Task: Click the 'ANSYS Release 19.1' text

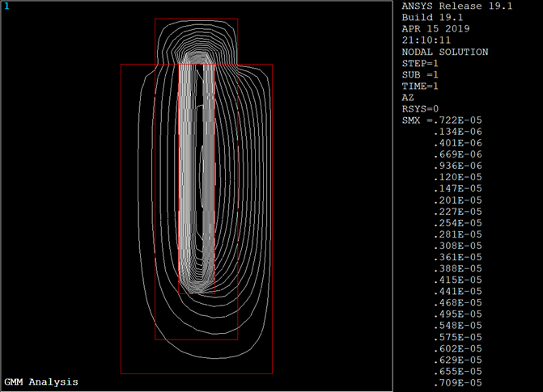Action: [456, 6]
